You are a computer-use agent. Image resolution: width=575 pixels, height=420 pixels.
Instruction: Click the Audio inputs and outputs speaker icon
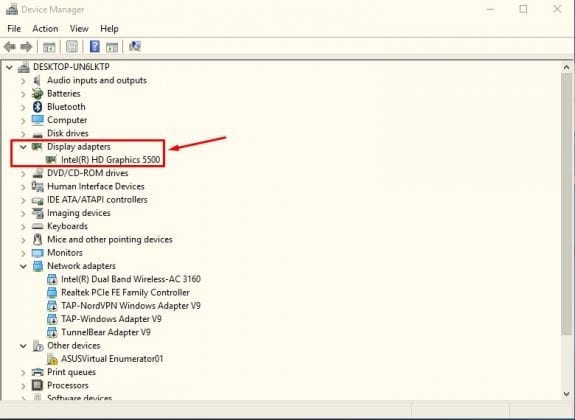[x=37, y=80]
